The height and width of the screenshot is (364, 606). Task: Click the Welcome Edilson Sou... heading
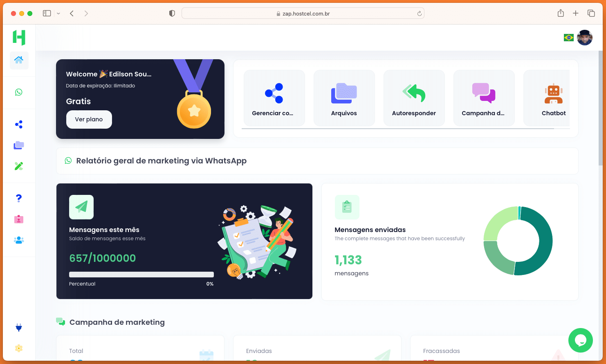[109, 74]
